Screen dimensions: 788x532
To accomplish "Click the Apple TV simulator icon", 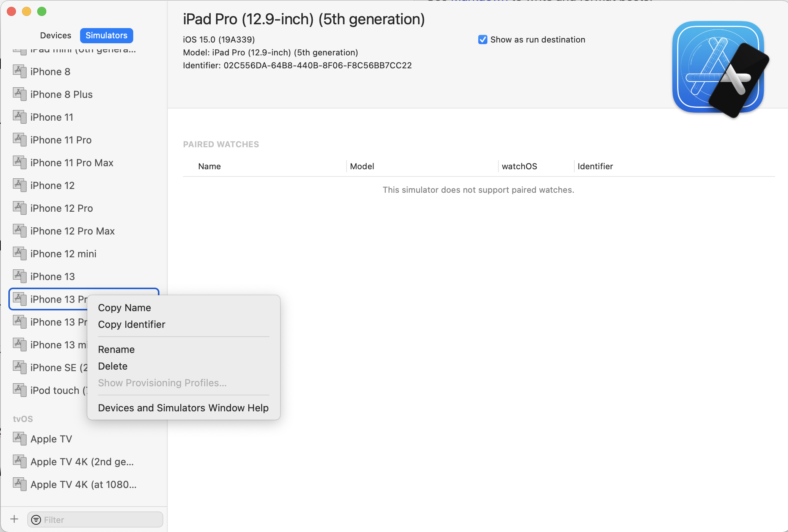I will point(20,439).
